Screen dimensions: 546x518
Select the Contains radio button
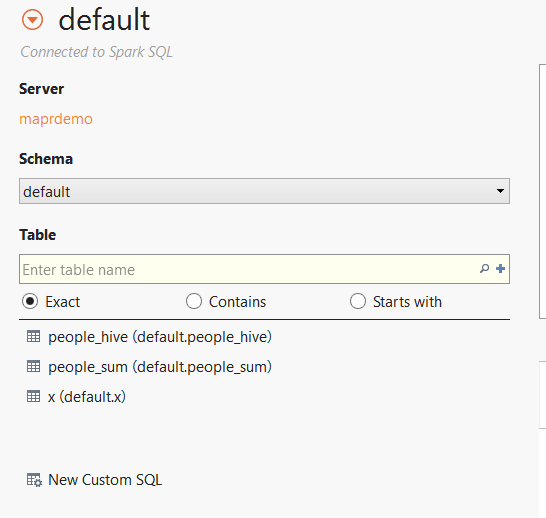coord(194,301)
